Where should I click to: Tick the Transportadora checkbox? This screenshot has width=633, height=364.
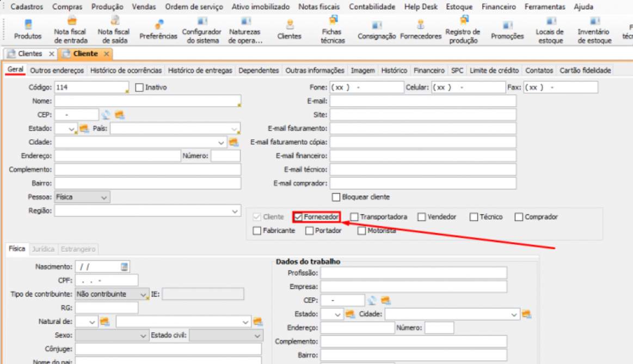click(x=354, y=217)
